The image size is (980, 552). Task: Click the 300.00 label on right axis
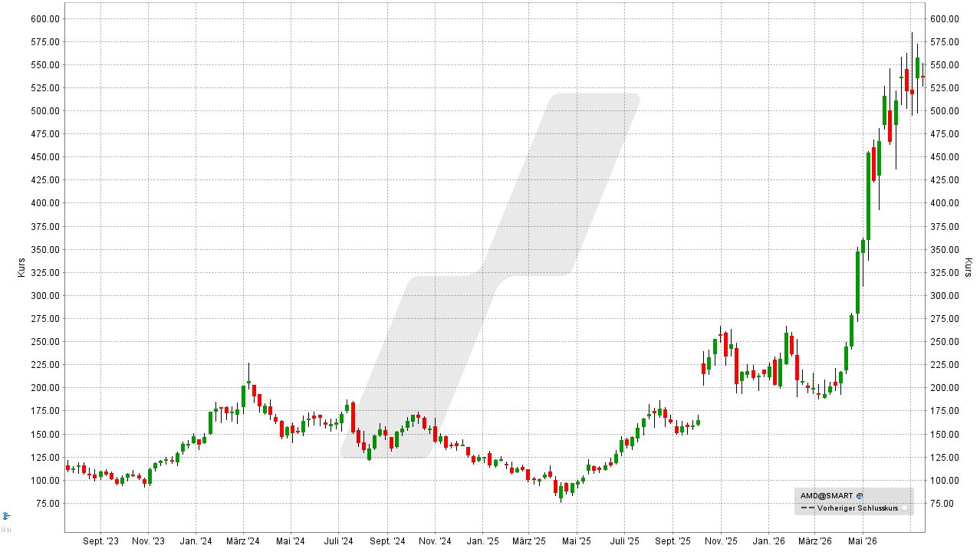(x=944, y=295)
